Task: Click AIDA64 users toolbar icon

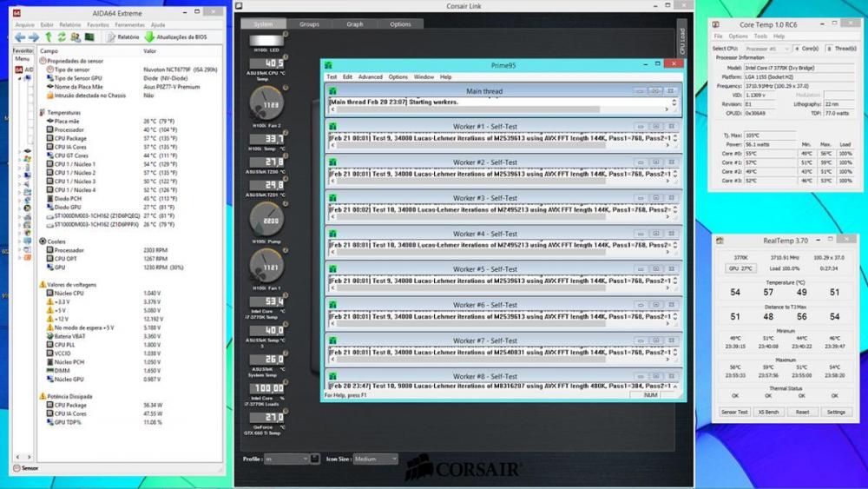Action: (x=76, y=37)
